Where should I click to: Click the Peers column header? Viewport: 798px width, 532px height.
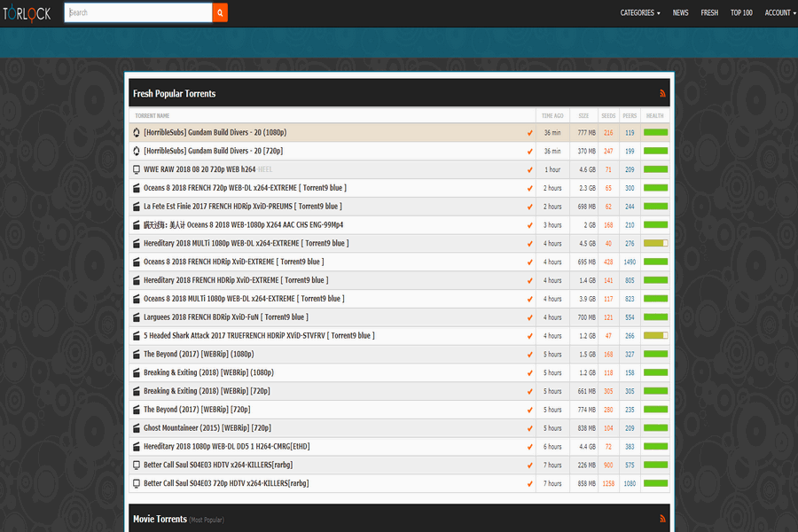click(630, 115)
